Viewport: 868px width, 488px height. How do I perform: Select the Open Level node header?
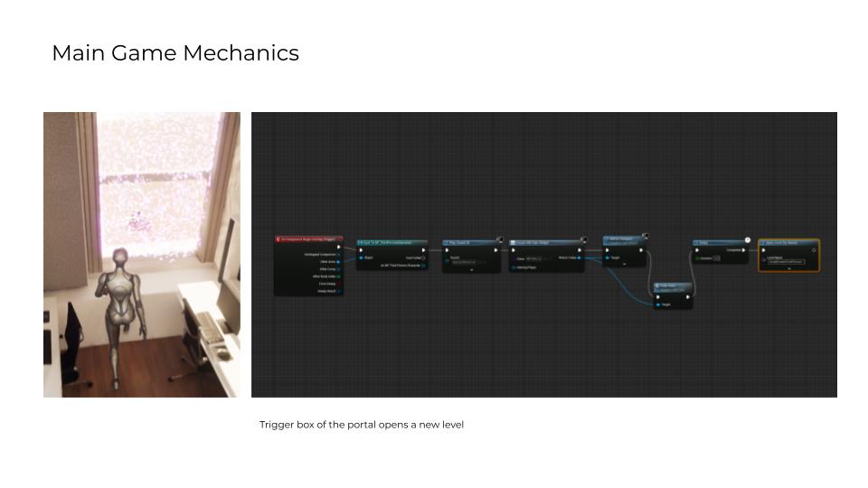click(788, 242)
